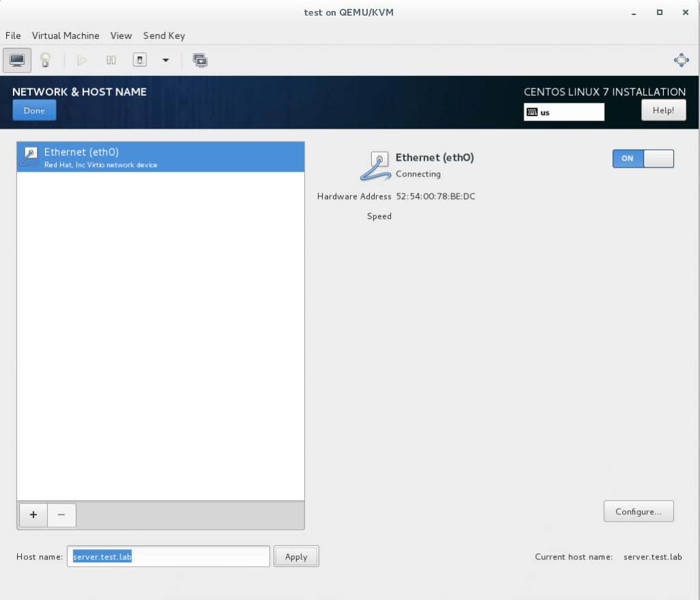
Task: Add a new network device
Action: pos(33,515)
